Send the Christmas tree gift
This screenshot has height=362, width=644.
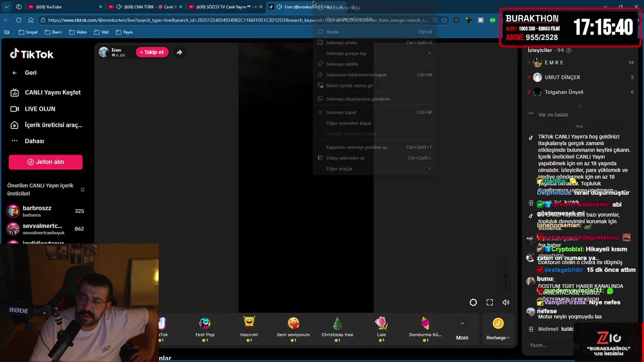coord(337,329)
